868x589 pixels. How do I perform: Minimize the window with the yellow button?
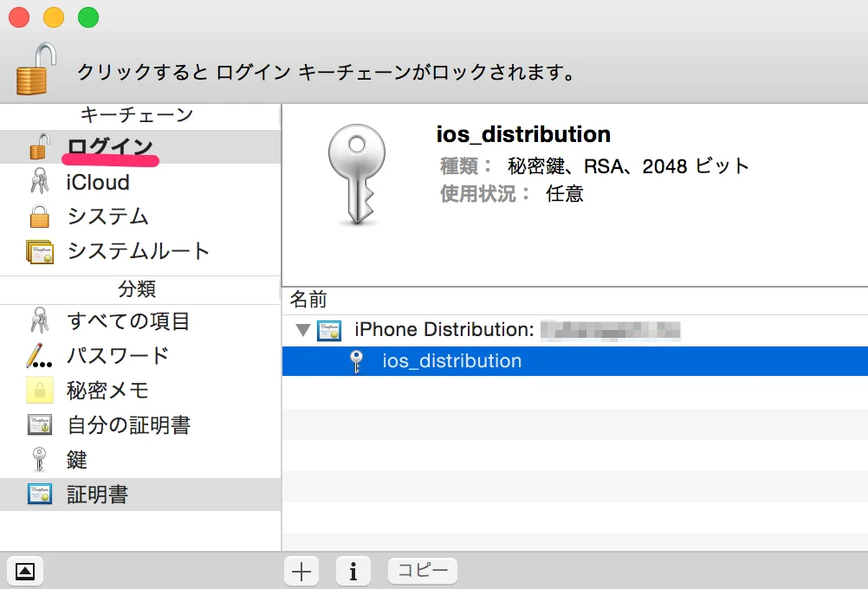(x=54, y=17)
